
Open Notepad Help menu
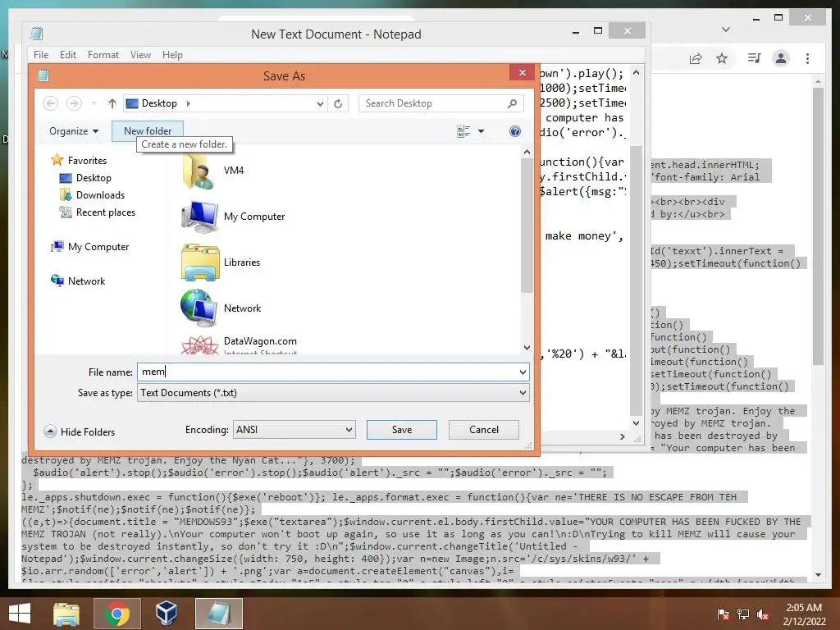[x=172, y=55]
